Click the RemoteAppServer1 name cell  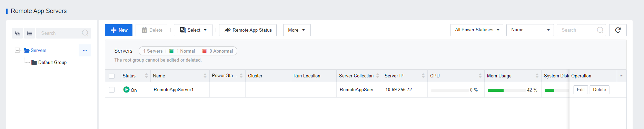[174, 90]
